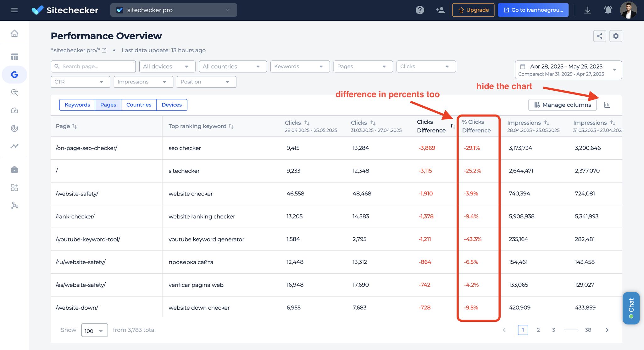The image size is (644, 350).
Task: Open the All devices dropdown
Action: click(167, 66)
